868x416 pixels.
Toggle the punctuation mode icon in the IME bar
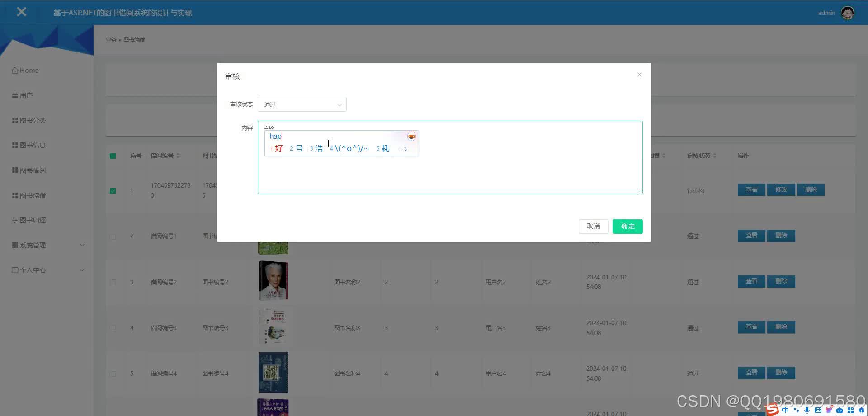click(796, 410)
